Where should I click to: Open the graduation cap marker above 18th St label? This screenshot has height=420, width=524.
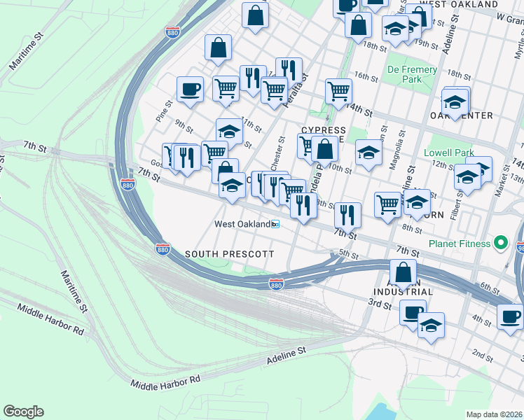395,30
